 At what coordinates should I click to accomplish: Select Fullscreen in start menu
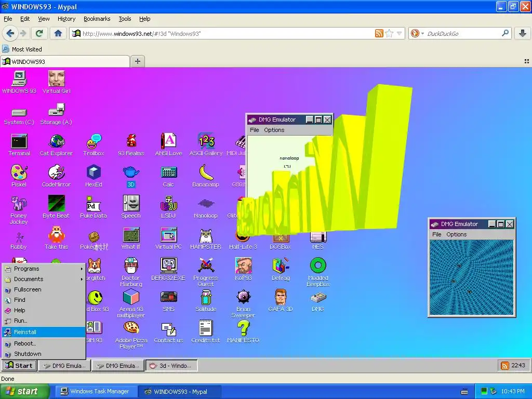click(44, 289)
